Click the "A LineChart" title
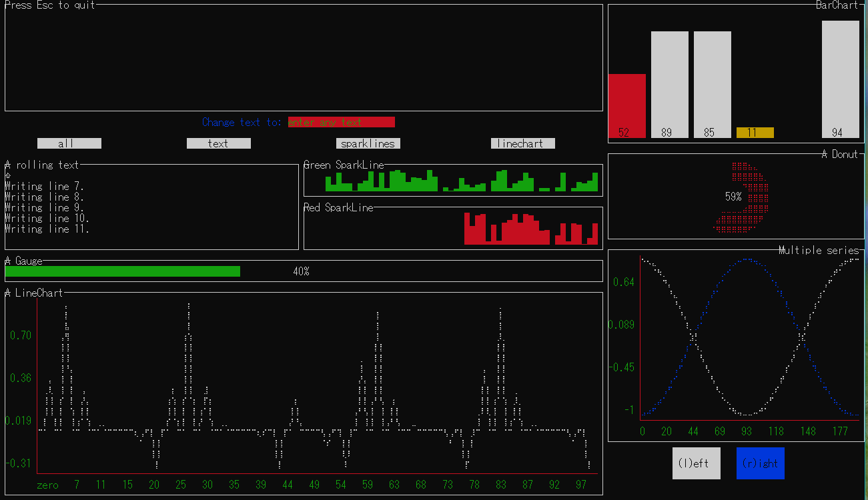The height and width of the screenshot is (500, 868). click(34, 293)
